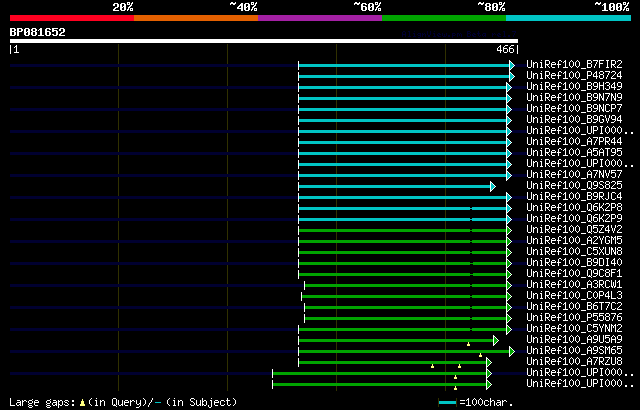Select hit label UniRef100_A7PR44
The height and width of the screenshot is (410, 640).
[x=574, y=142]
